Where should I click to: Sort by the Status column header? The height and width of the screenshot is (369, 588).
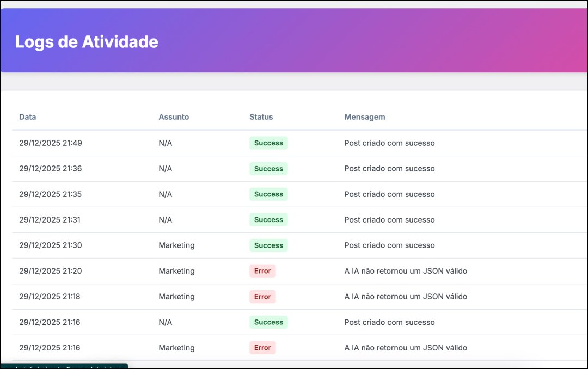click(261, 117)
